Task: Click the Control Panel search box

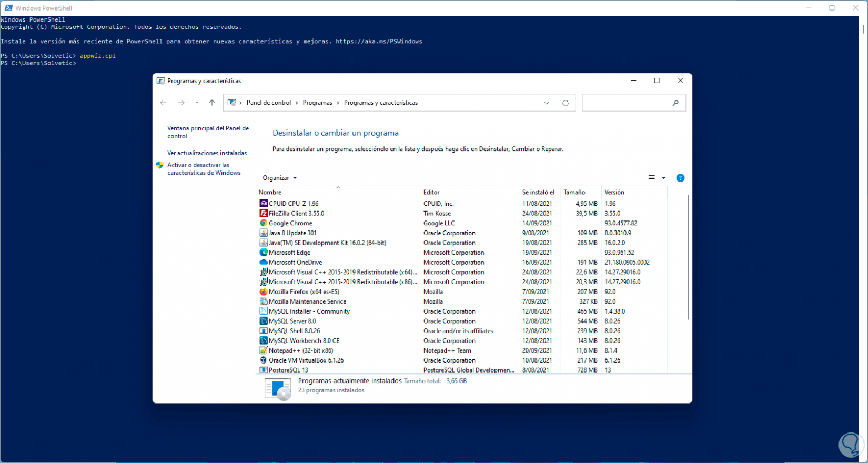Action: point(626,103)
